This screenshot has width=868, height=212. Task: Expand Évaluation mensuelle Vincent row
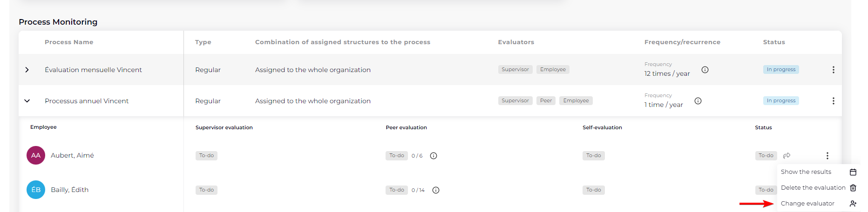click(27, 70)
